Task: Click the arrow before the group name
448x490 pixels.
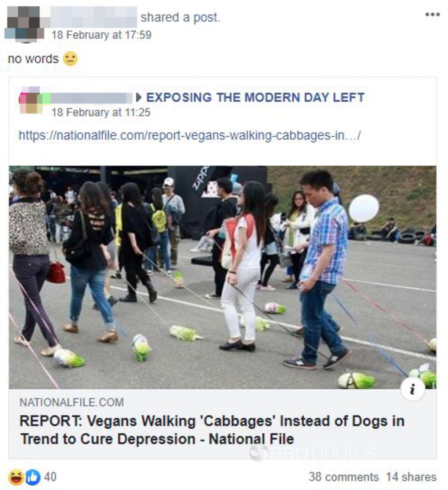Action: (139, 97)
